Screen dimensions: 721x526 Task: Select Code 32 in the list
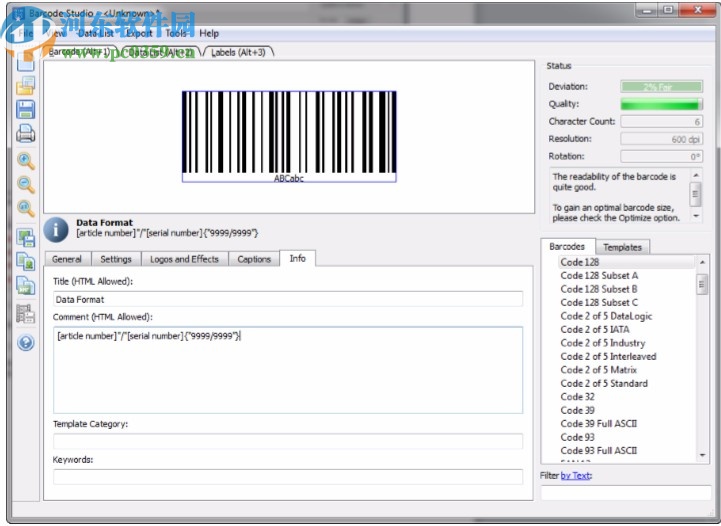click(578, 396)
